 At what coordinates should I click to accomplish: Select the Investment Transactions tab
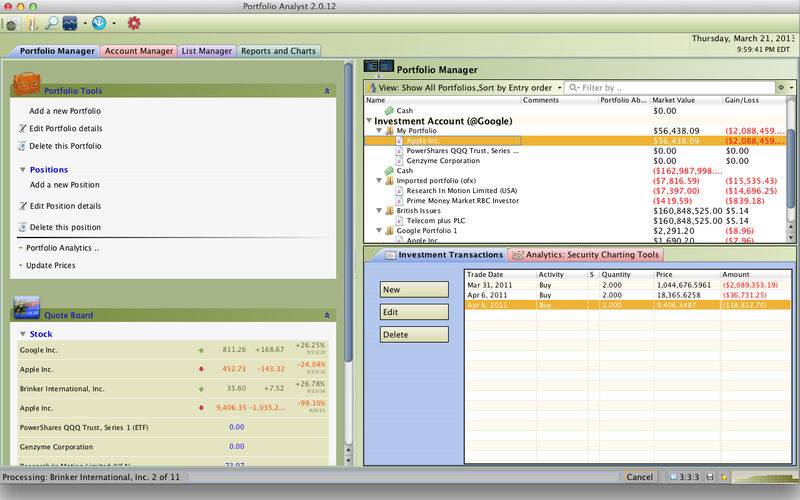click(443, 255)
